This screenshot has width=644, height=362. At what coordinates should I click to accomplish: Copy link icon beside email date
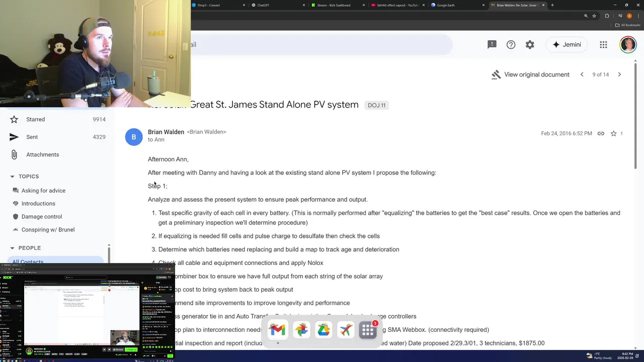pos(601,133)
